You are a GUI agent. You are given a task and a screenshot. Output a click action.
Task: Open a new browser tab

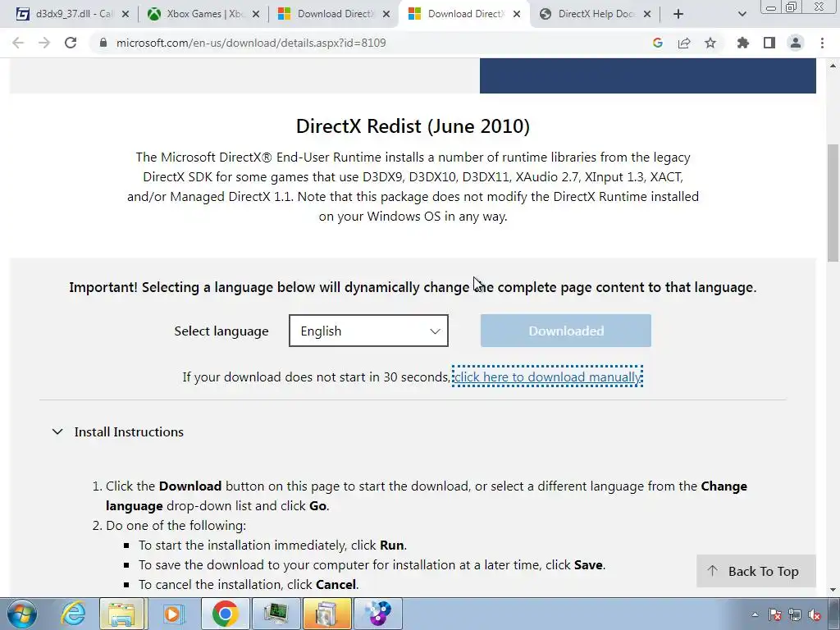pyautogui.click(x=678, y=14)
